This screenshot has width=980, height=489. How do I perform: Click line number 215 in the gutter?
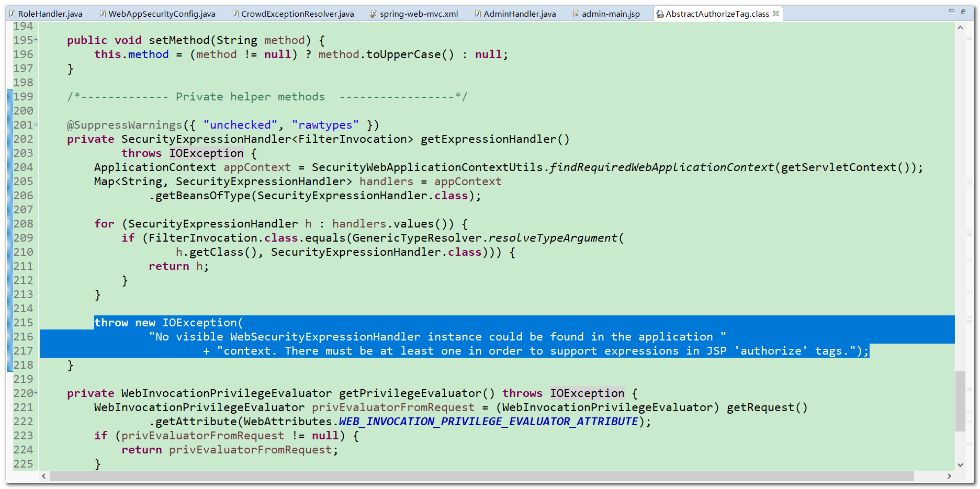[23, 323]
